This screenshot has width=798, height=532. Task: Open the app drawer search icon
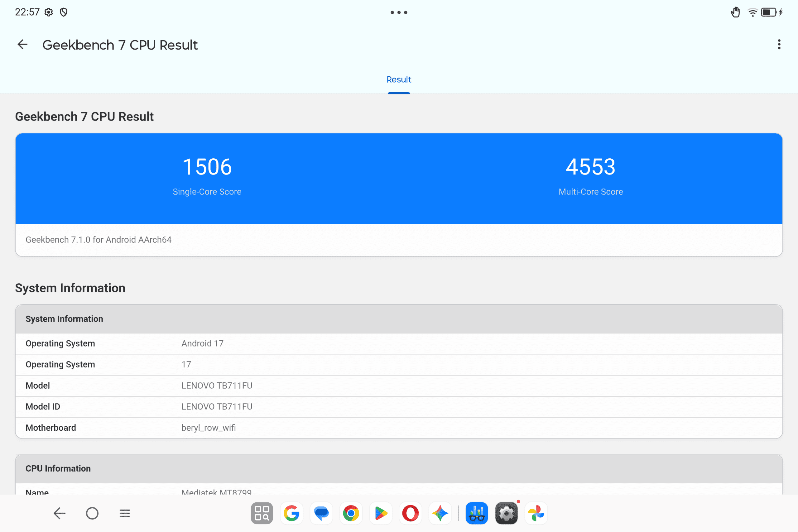[x=262, y=513]
